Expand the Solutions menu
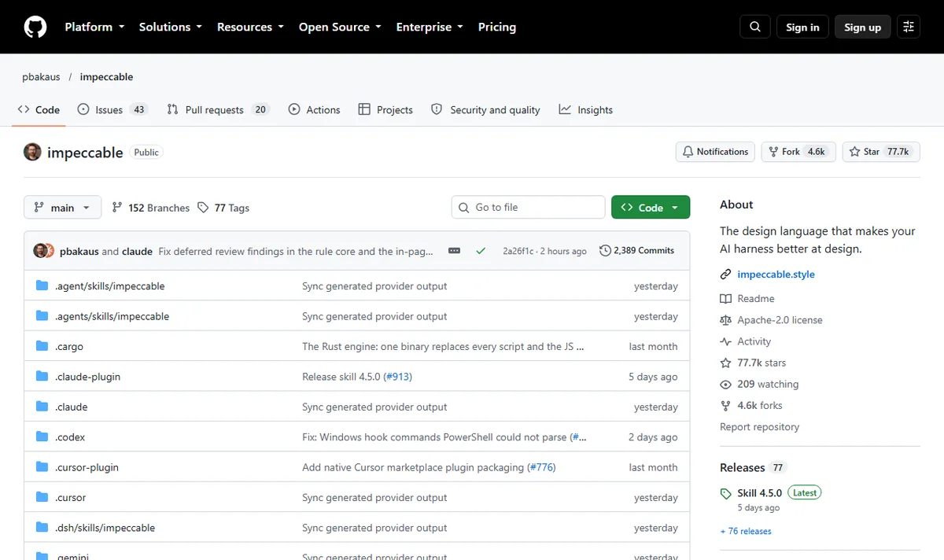This screenshot has width=944, height=560. pos(171,27)
